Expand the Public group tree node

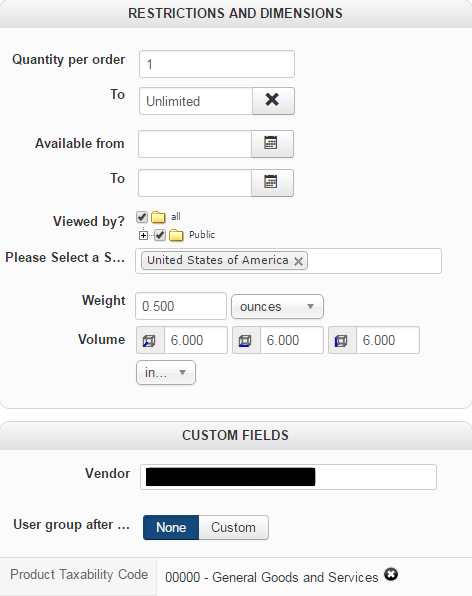pos(143,236)
